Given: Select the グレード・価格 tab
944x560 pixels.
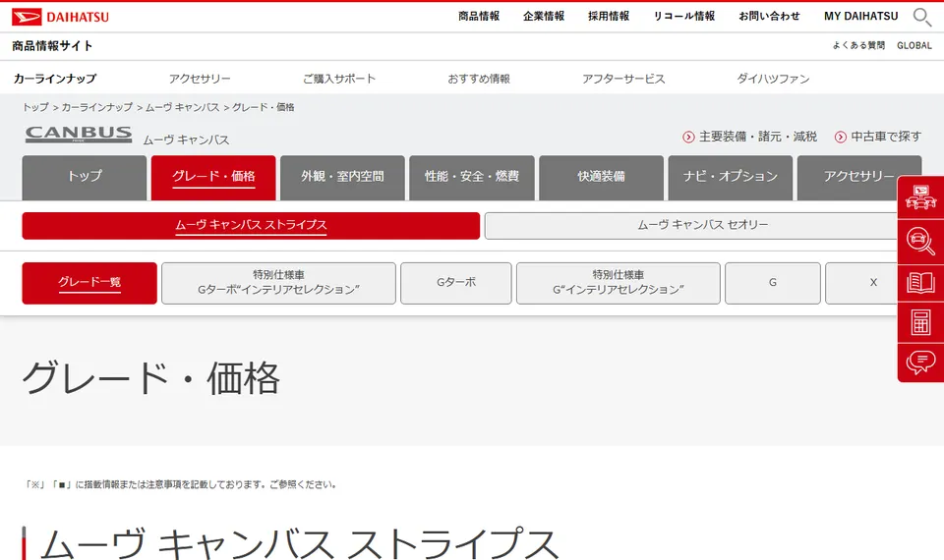Looking at the screenshot, I should click(213, 178).
